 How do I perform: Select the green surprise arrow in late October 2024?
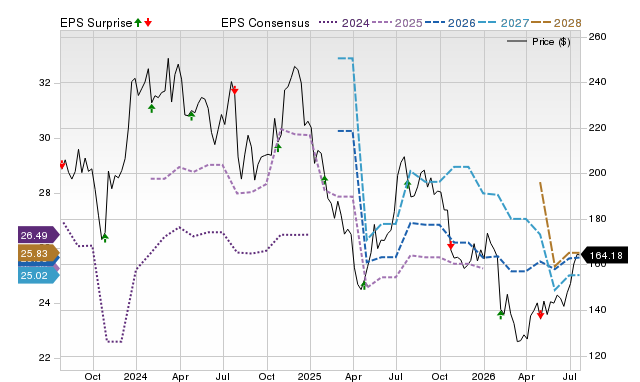pyautogui.click(x=278, y=147)
